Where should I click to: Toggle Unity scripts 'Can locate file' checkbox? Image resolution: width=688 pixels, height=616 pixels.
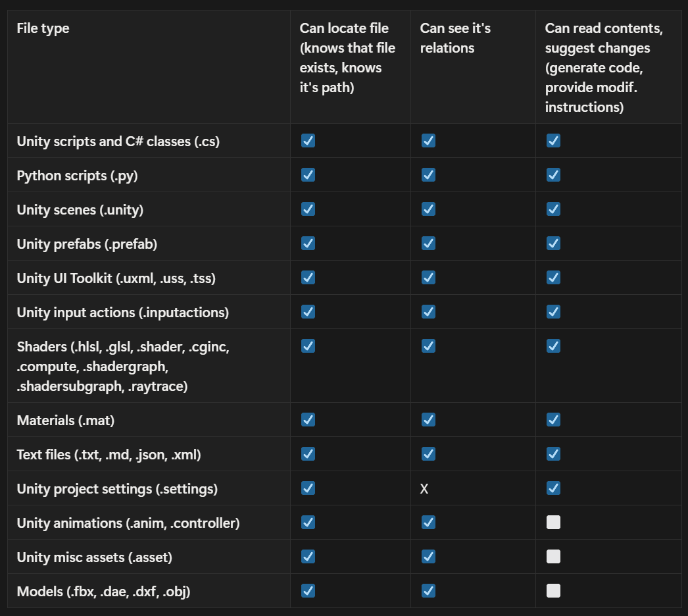[x=308, y=140]
